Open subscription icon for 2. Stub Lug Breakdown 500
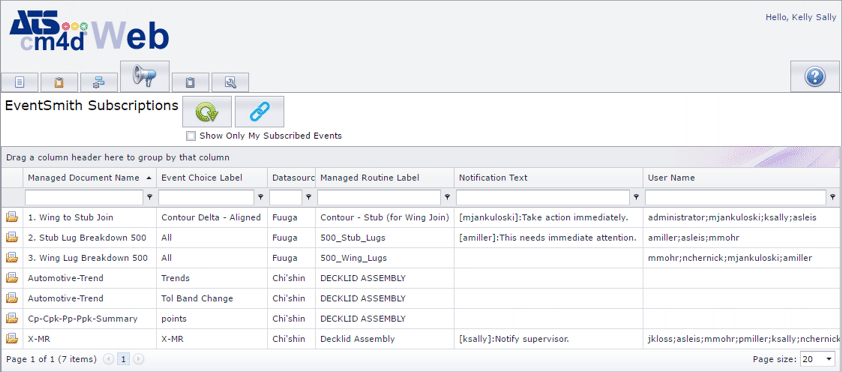 (12, 237)
